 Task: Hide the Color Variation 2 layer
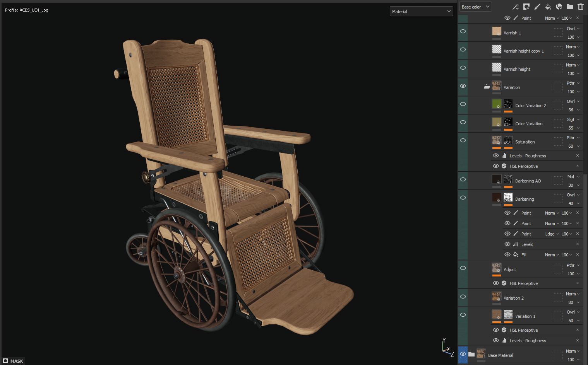[463, 104]
